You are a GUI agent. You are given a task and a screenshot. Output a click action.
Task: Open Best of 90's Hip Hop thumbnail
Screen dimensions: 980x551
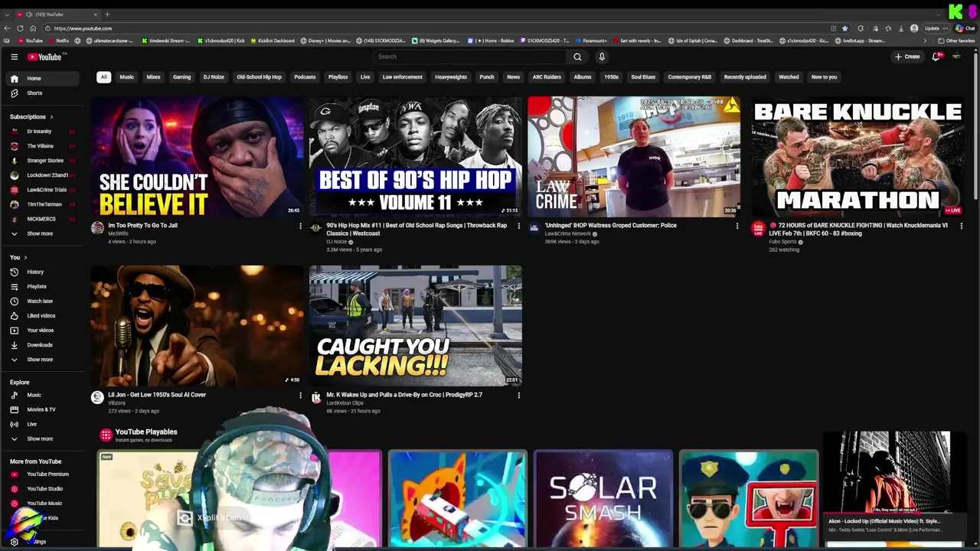(x=416, y=156)
